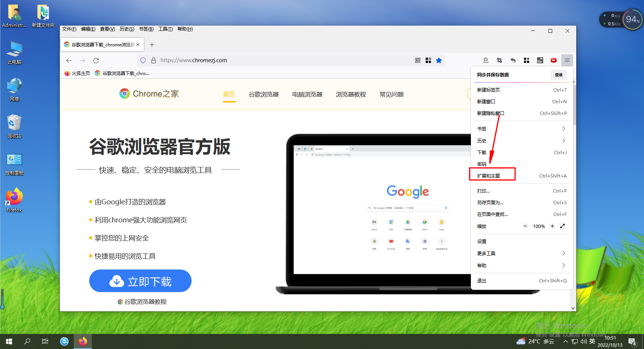644x349 pixels.
Task: Zoom out with the minus button
Action: [x=525, y=226]
